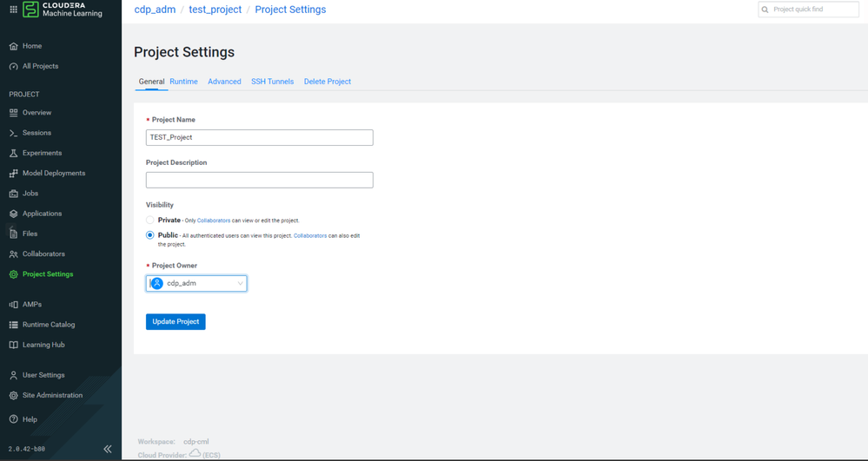Select the Private visibility radio button
This screenshot has height=461, width=868.
click(x=150, y=220)
